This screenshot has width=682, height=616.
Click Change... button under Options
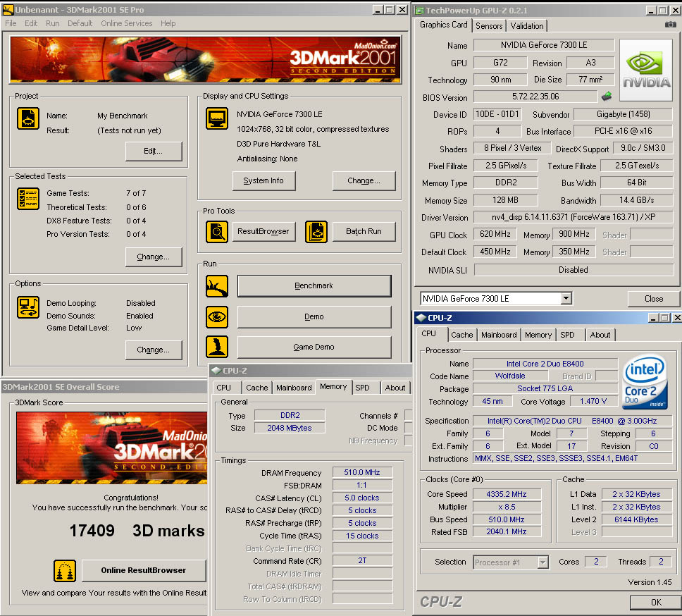(x=154, y=350)
